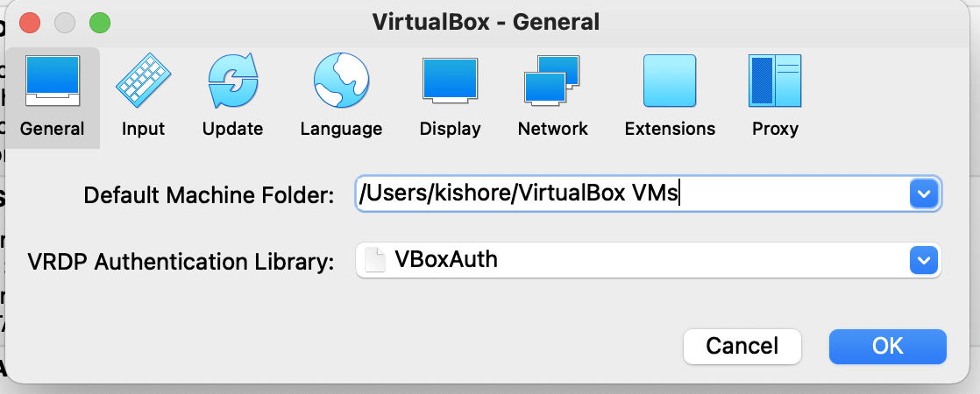
Task: Click the "VRDP Authentication Library:" label
Action: (x=181, y=262)
